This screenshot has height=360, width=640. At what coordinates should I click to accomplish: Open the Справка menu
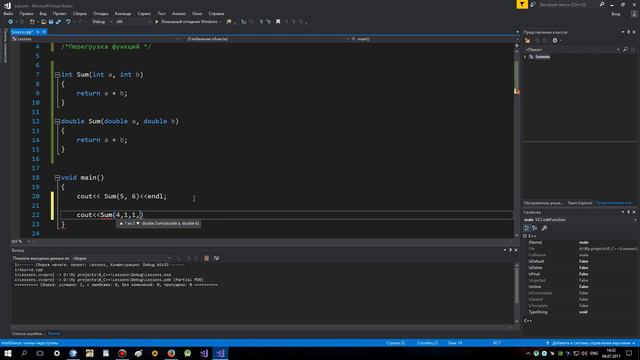(216, 14)
